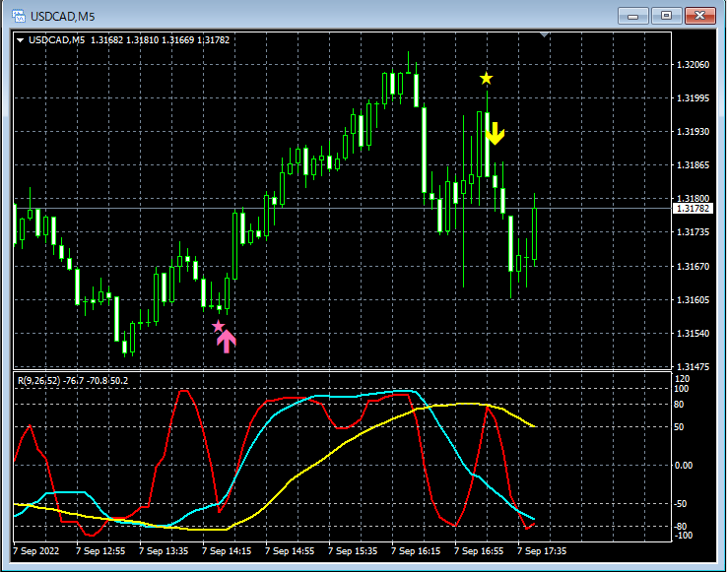Click the 7 Sep 16:15 time label
This screenshot has width=728, height=572.
416,551
